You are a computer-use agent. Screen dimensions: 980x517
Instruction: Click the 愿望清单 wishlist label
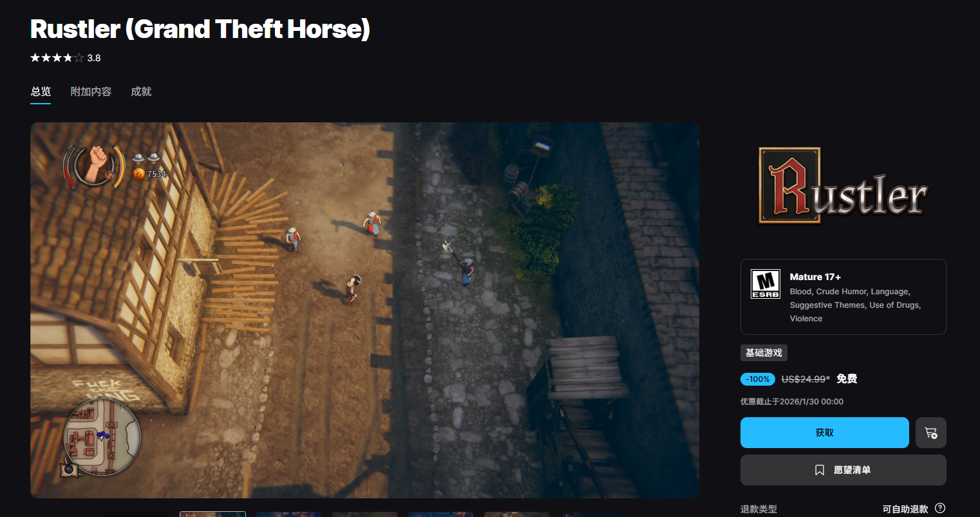tap(852, 470)
